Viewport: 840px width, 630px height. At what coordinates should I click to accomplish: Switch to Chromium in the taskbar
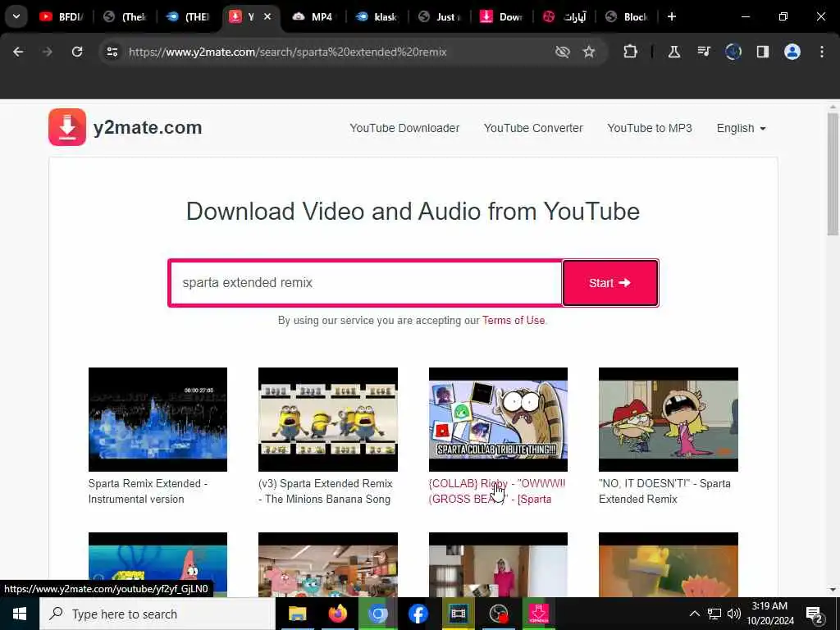coord(377,614)
